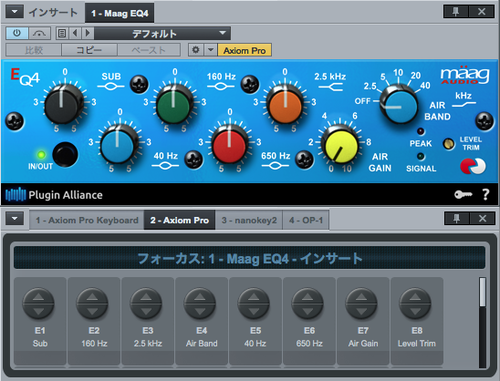Click the device panel vertical scrollbar

482,322
